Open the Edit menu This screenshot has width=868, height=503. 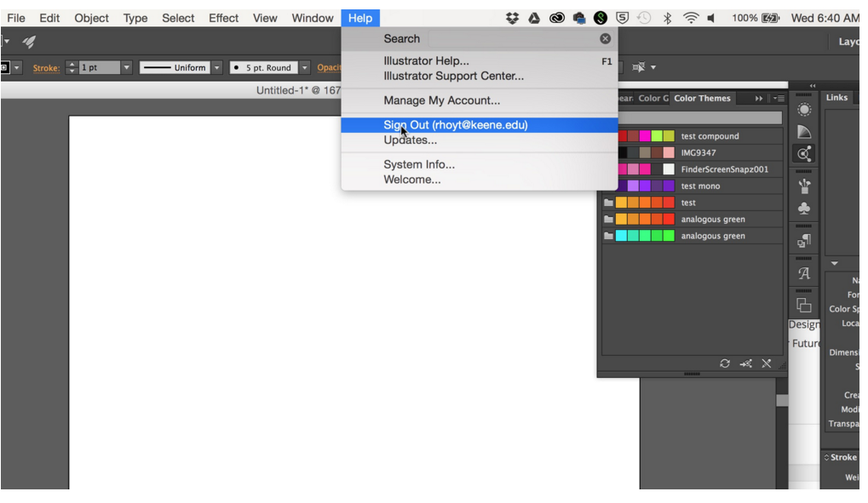[49, 18]
